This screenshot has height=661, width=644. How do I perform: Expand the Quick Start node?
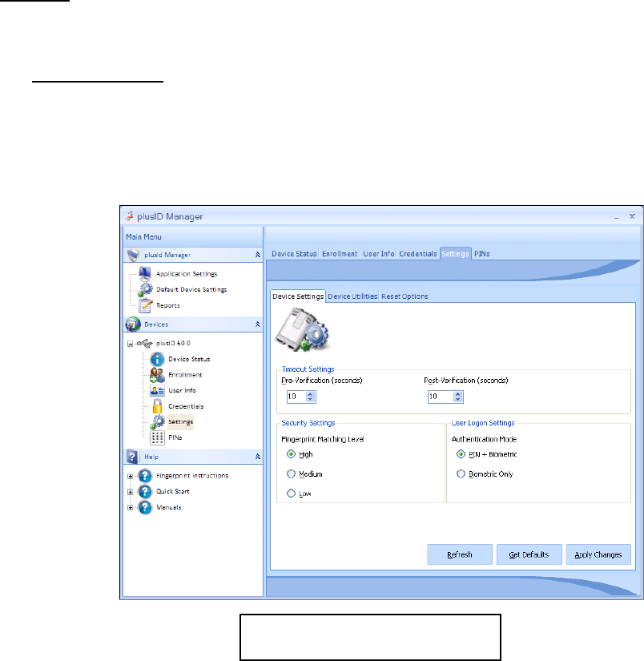[131, 492]
